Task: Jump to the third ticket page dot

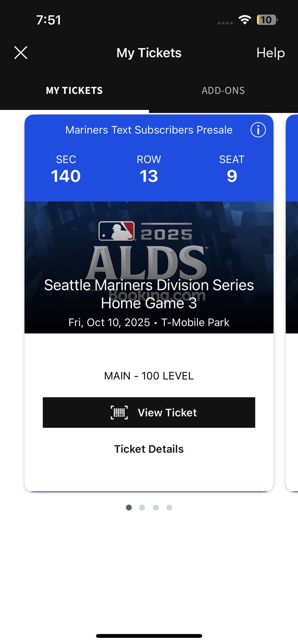Action: [x=156, y=507]
